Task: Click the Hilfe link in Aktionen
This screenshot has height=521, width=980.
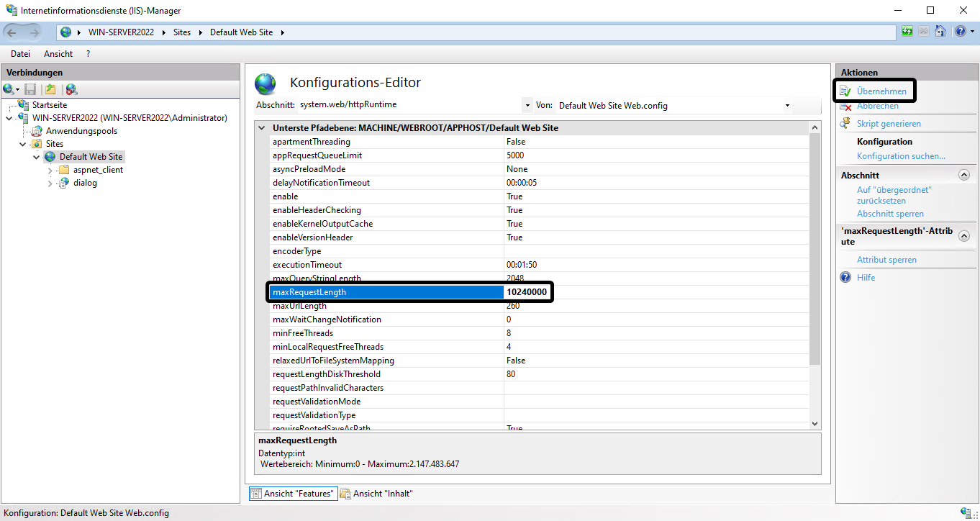Action: 866,277
